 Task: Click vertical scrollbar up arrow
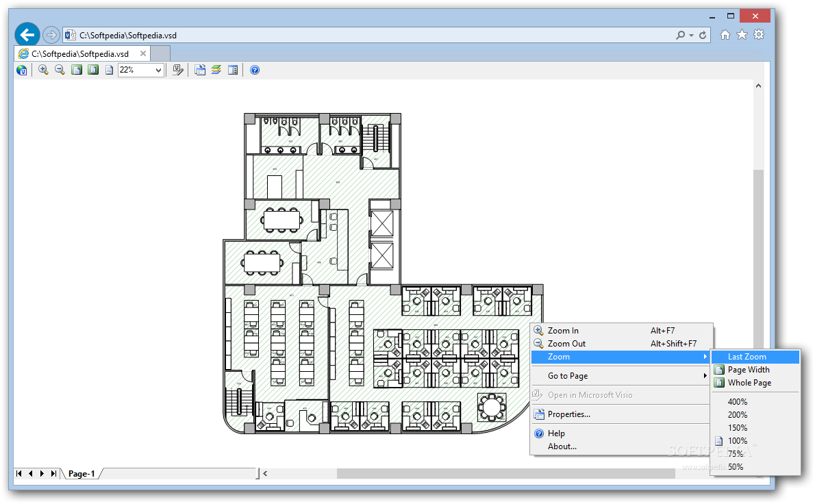click(758, 86)
